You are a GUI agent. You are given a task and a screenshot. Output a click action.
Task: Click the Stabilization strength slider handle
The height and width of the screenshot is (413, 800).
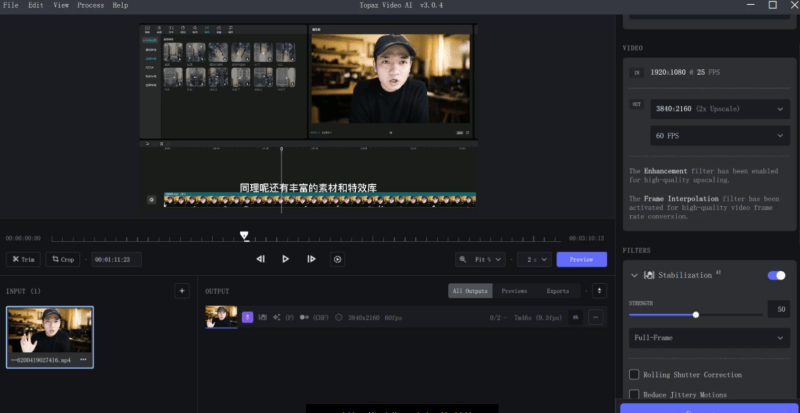pos(696,314)
